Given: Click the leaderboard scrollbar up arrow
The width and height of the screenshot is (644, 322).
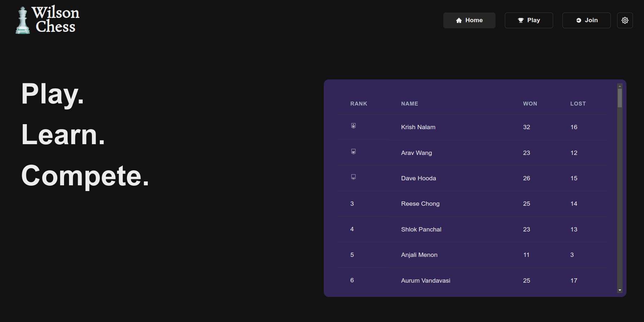Looking at the screenshot, I should click(x=620, y=86).
